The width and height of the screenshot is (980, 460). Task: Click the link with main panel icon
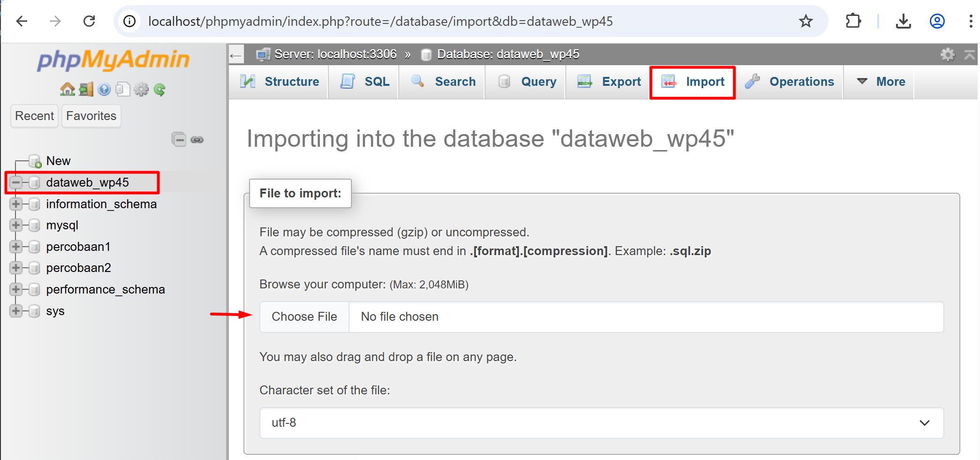pyautogui.click(x=197, y=140)
